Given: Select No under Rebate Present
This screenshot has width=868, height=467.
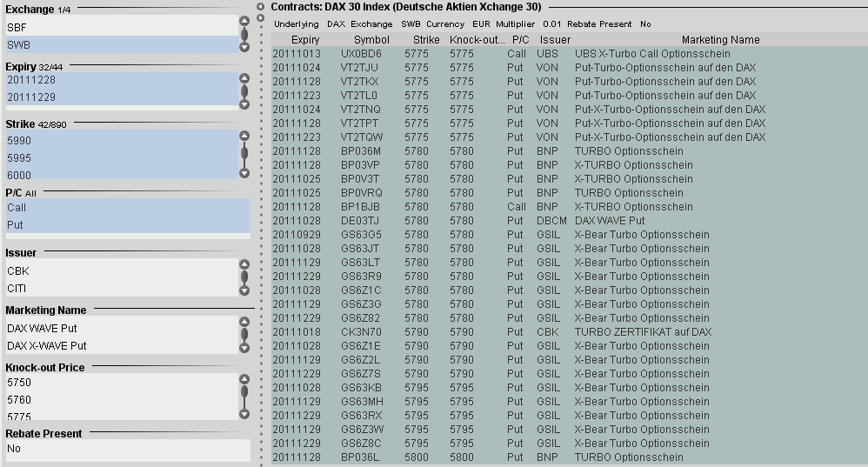Looking at the screenshot, I should coord(128,448).
